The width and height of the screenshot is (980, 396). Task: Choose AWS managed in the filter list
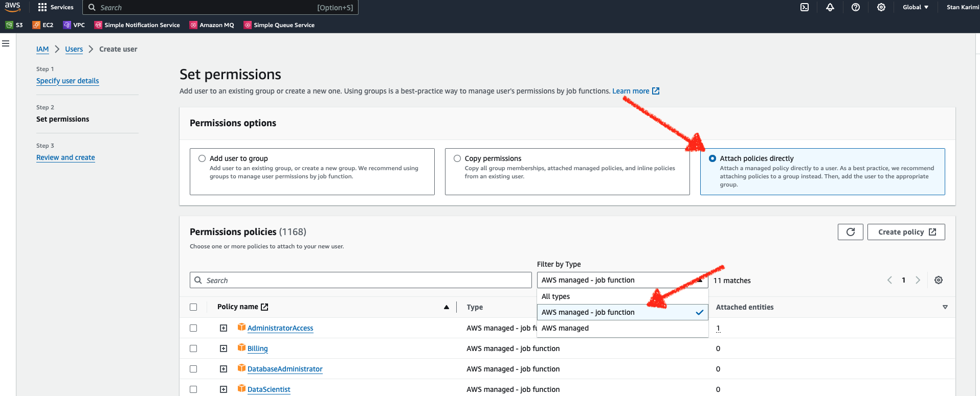click(622, 328)
